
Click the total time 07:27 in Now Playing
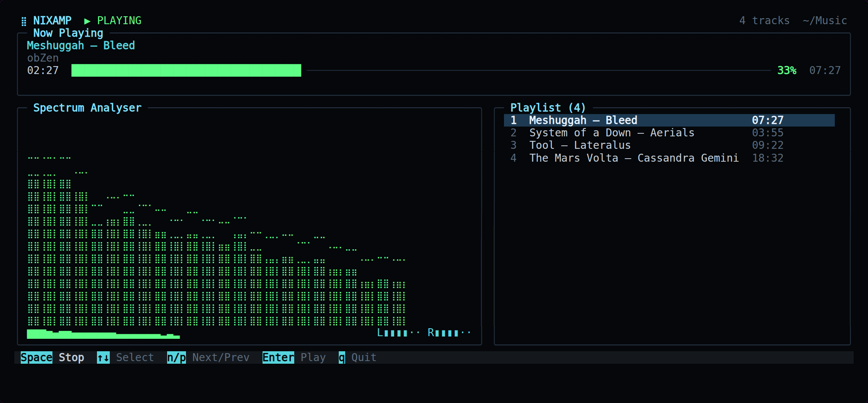[x=825, y=70]
